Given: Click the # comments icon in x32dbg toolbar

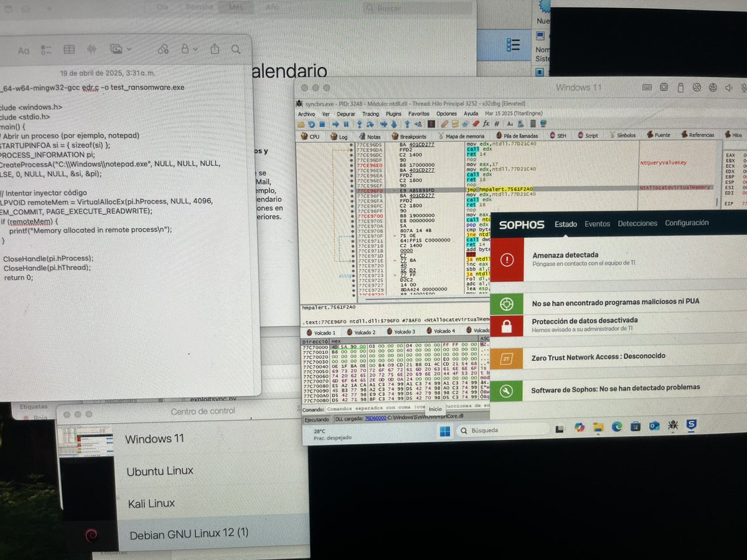Looking at the screenshot, I should pyautogui.click(x=497, y=123).
